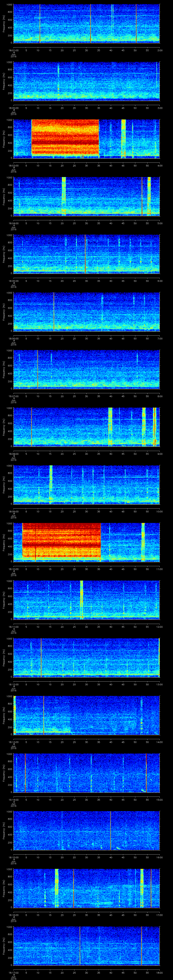Click the red vertical line near 29 s in the 18:05 panel
Screen dimensions: 173x980
pyautogui.click(x=85, y=254)
